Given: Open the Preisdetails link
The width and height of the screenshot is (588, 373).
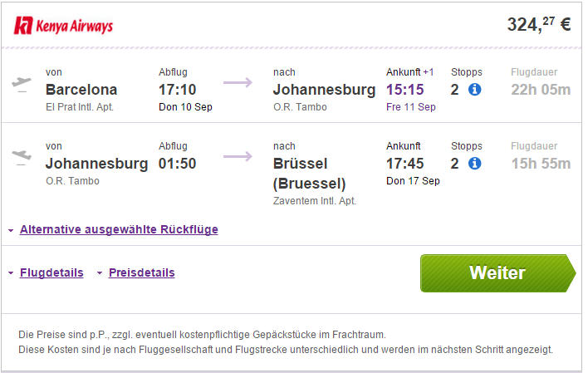Looking at the screenshot, I should click(142, 272).
